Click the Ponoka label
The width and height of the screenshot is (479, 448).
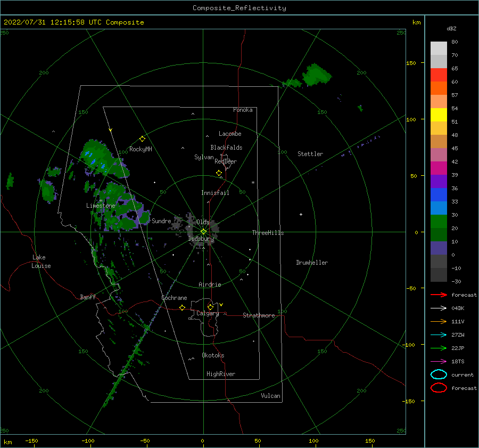(x=243, y=110)
